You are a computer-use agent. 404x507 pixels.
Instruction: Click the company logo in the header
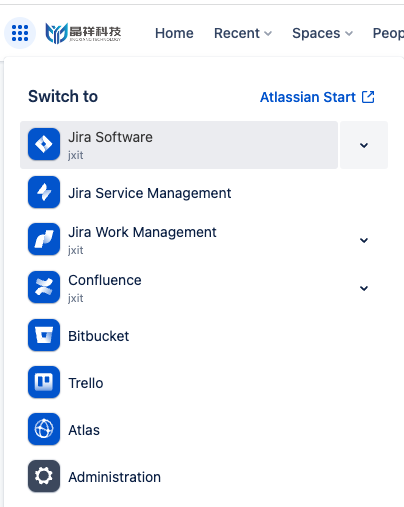click(83, 33)
